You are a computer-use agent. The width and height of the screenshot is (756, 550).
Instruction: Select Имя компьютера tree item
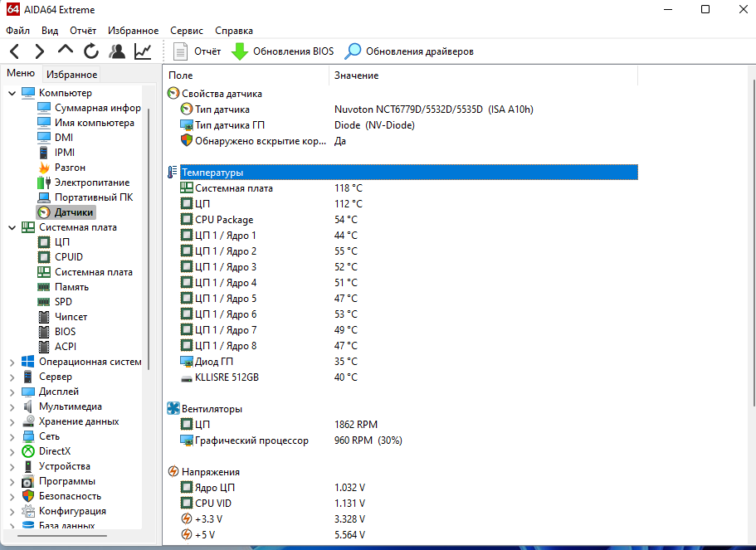coord(85,123)
